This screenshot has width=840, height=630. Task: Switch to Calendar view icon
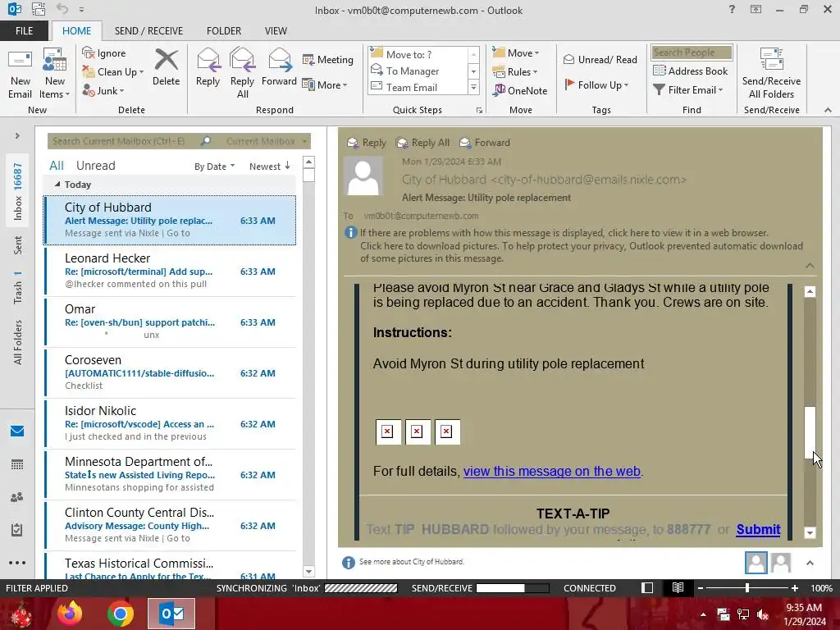pyautogui.click(x=17, y=464)
